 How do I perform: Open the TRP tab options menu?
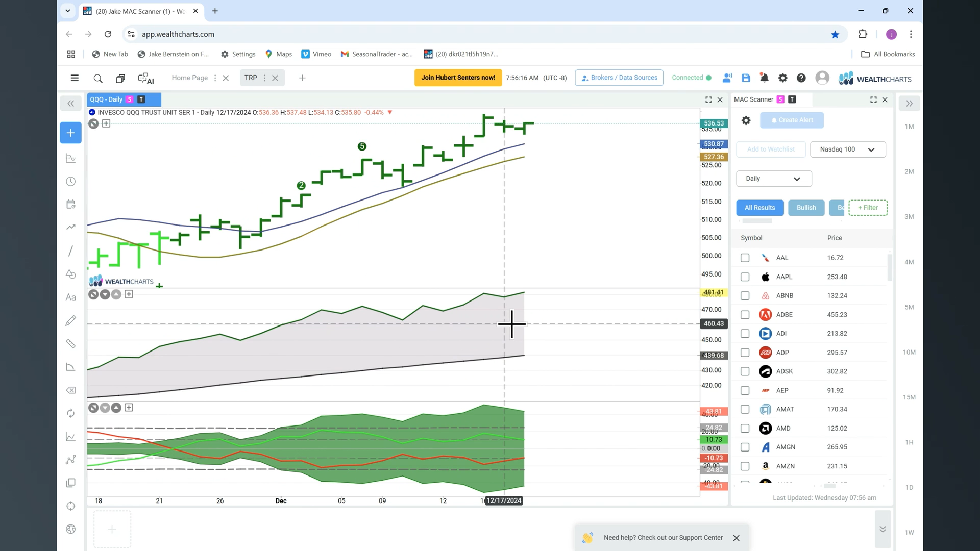pos(264,78)
